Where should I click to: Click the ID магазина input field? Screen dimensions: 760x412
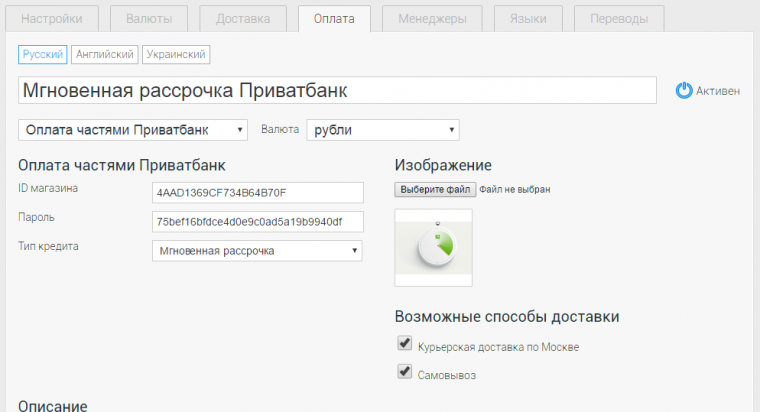click(257, 192)
